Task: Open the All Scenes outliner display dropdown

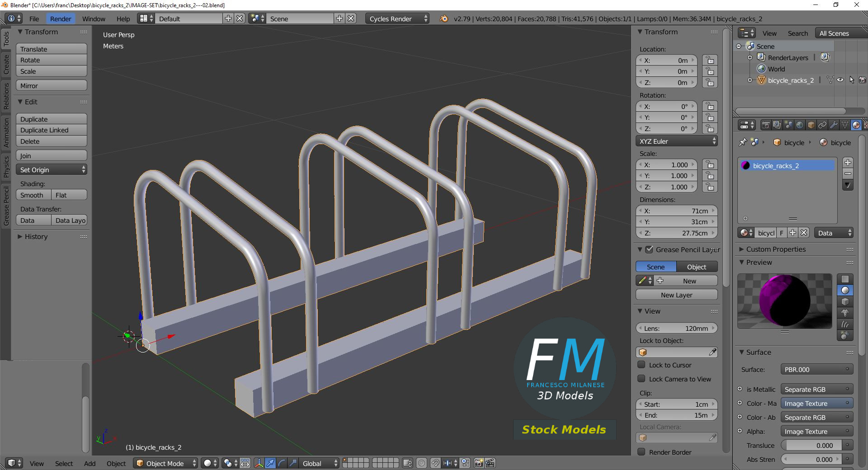Action: 841,33
